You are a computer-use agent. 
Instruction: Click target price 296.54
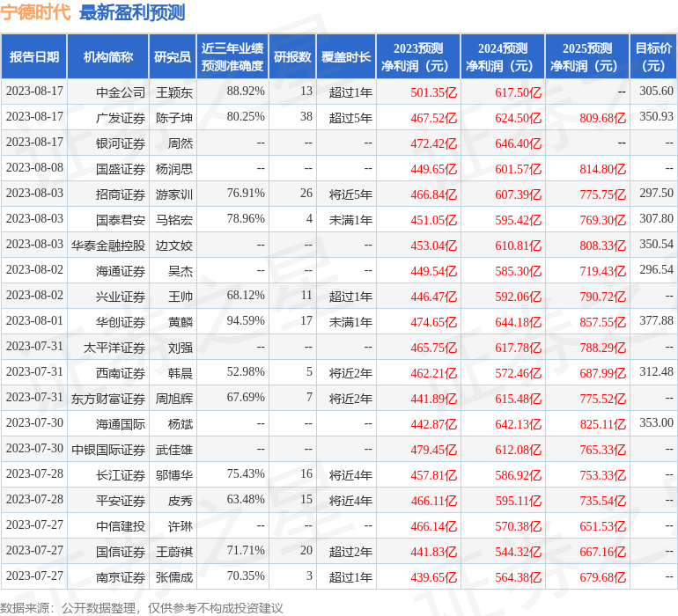(656, 269)
